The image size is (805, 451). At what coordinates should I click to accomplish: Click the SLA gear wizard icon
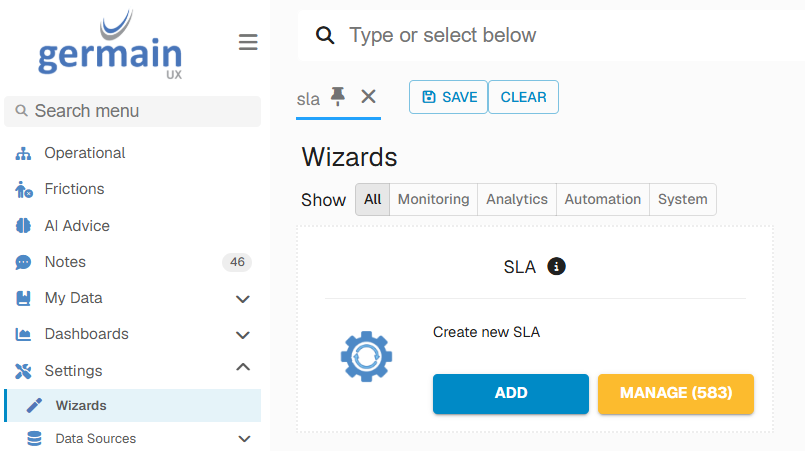click(x=366, y=356)
